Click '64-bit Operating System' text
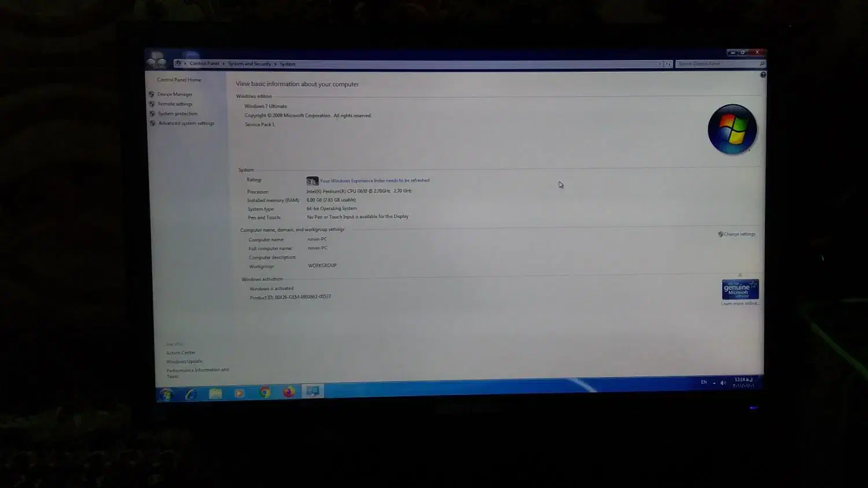The height and width of the screenshot is (488, 868). point(332,209)
